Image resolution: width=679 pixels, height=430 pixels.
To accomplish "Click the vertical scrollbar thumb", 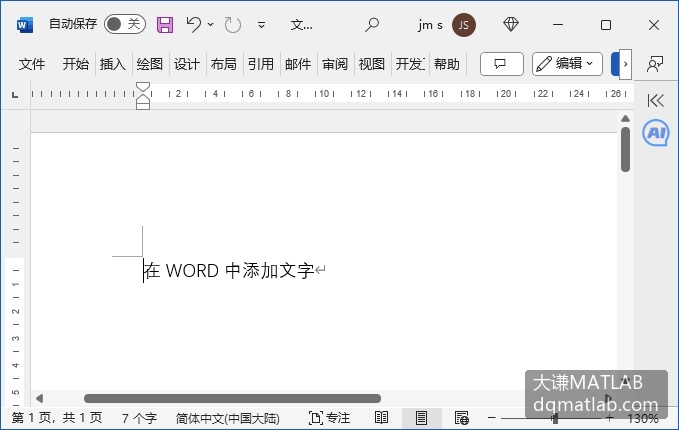I will (625, 149).
